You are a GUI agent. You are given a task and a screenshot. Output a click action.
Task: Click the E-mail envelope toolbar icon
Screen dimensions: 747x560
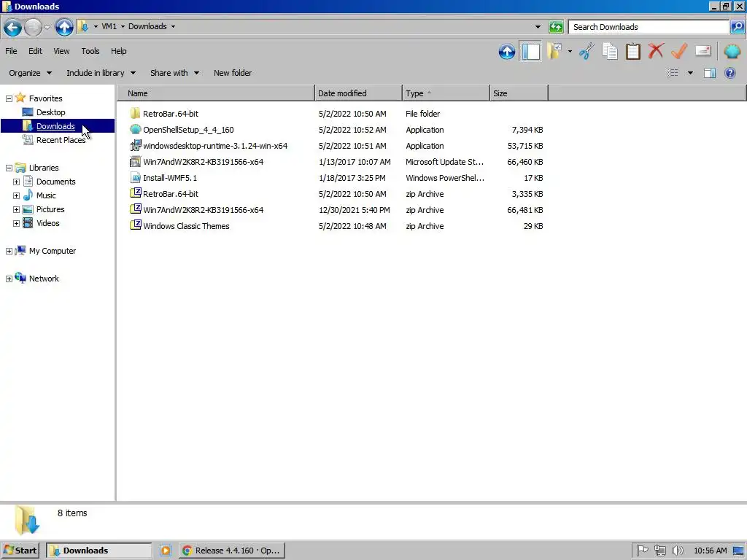pyautogui.click(x=703, y=51)
